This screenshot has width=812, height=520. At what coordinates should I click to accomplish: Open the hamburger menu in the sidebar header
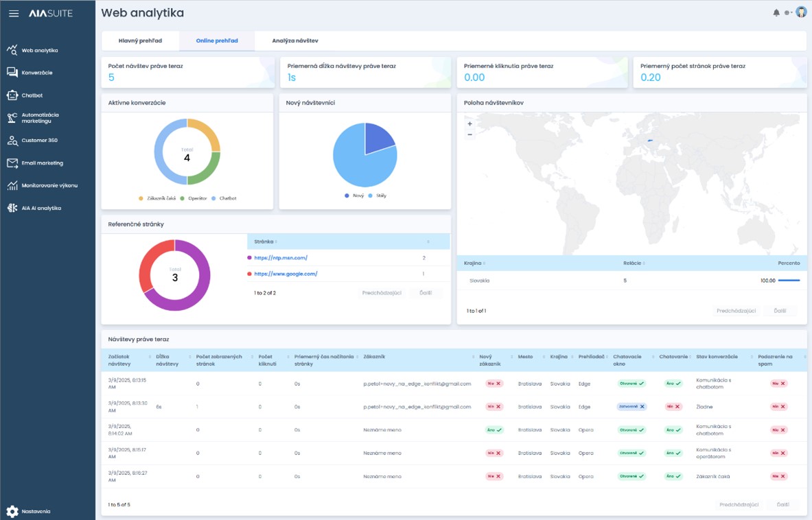pyautogui.click(x=13, y=14)
